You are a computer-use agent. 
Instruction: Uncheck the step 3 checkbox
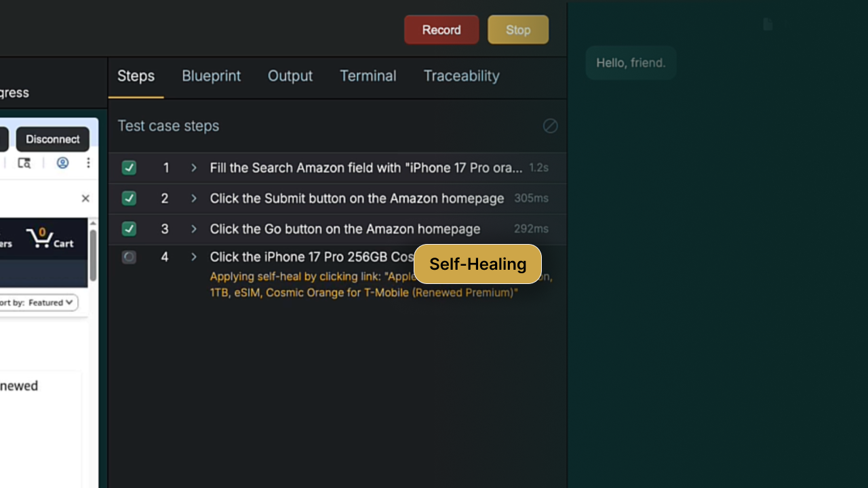click(129, 229)
